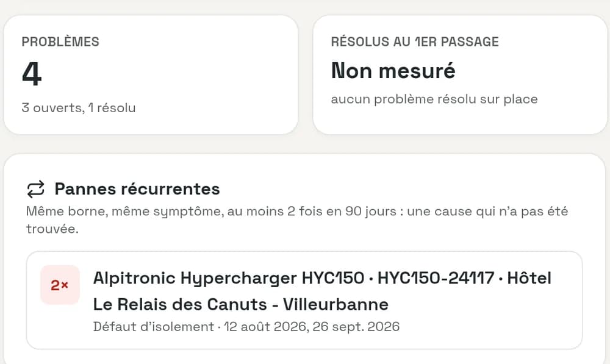Click the 'Défaut d'isolement' dates line
This screenshot has width=610, height=364.
point(246,326)
